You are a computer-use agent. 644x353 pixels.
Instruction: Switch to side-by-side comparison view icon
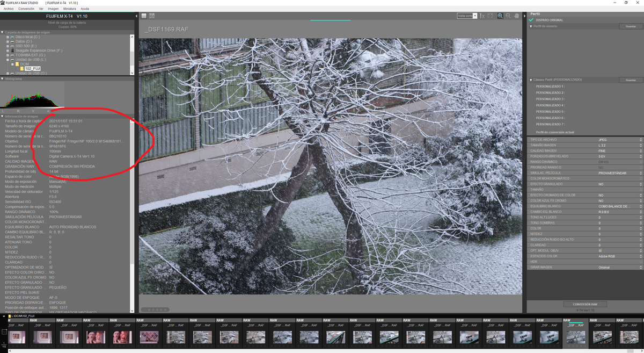tap(152, 16)
